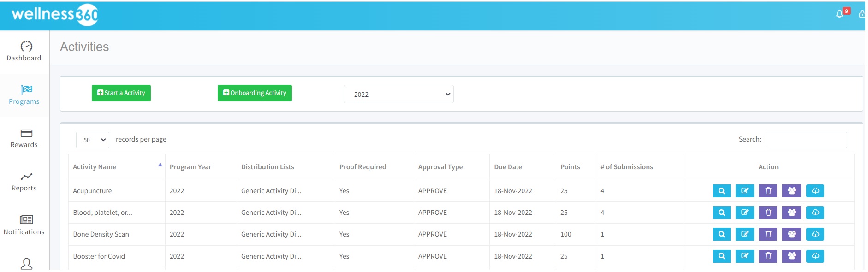Sort by Points column header
This screenshot has height=272, width=868.
[576, 167]
